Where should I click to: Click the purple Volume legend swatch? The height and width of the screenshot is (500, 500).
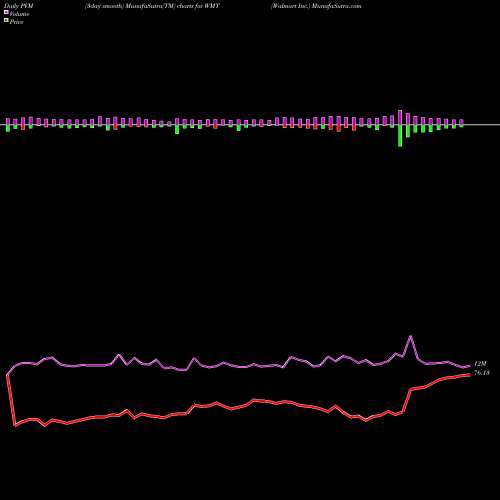coord(6,12)
